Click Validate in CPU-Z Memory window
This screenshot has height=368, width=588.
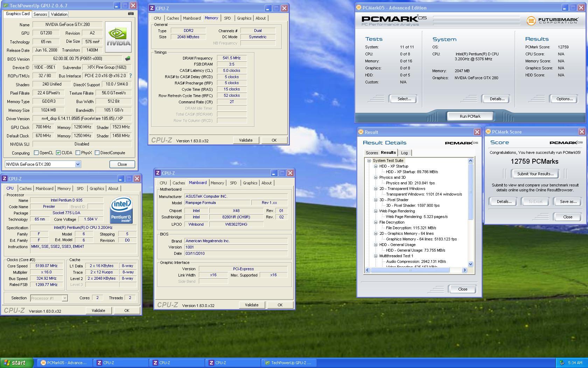tap(246, 140)
